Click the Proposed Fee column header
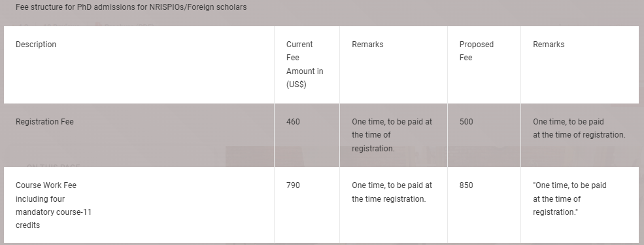644x245 pixels. 476,51
